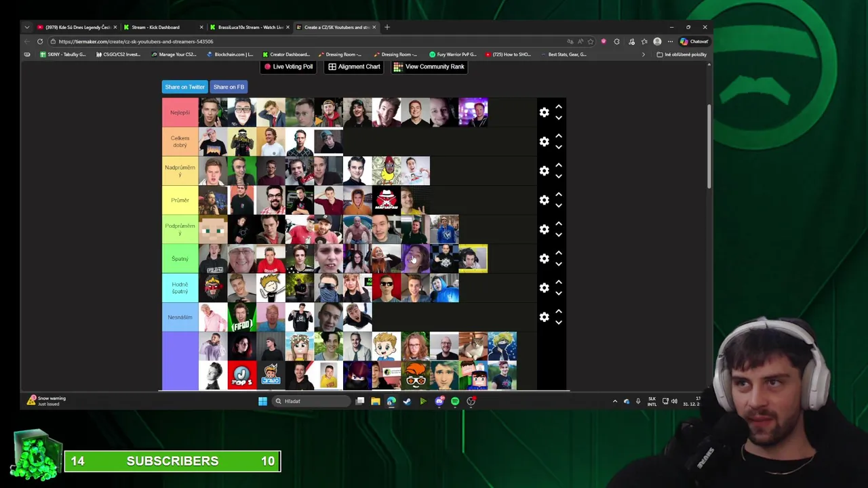The width and height of the screenshot is (868, 488).
Task: Open settings gear for Nadprůměrný tier
Action: click(544, 171)
